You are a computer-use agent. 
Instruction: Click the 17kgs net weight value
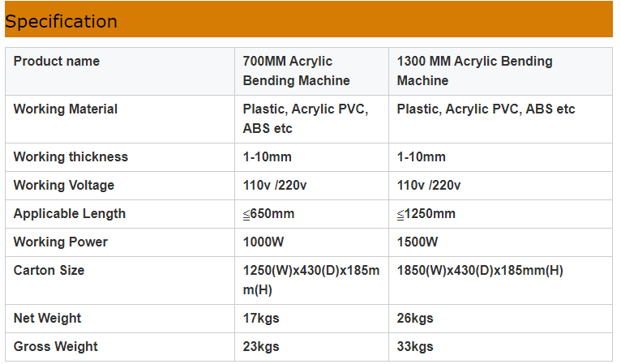pyautogui.click(x=261, y=319)
